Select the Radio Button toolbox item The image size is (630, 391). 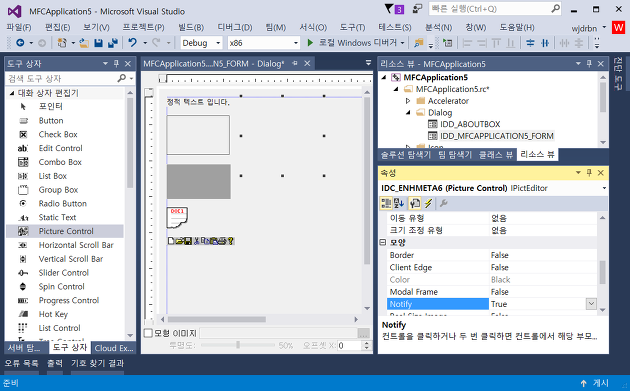(62, 204)
